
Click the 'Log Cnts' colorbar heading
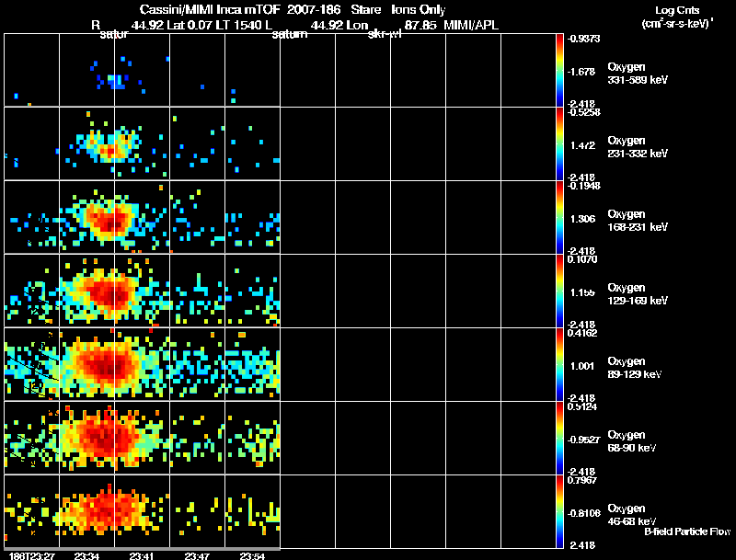pyautogui.click(x=677, y=10)
